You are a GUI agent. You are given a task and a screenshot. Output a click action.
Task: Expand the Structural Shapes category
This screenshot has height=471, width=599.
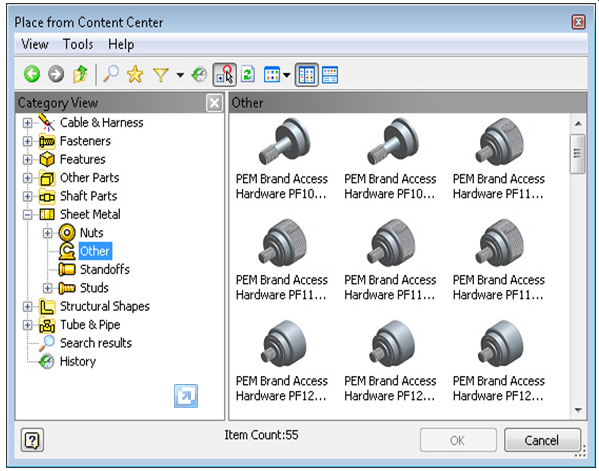[x=27, y=306]
